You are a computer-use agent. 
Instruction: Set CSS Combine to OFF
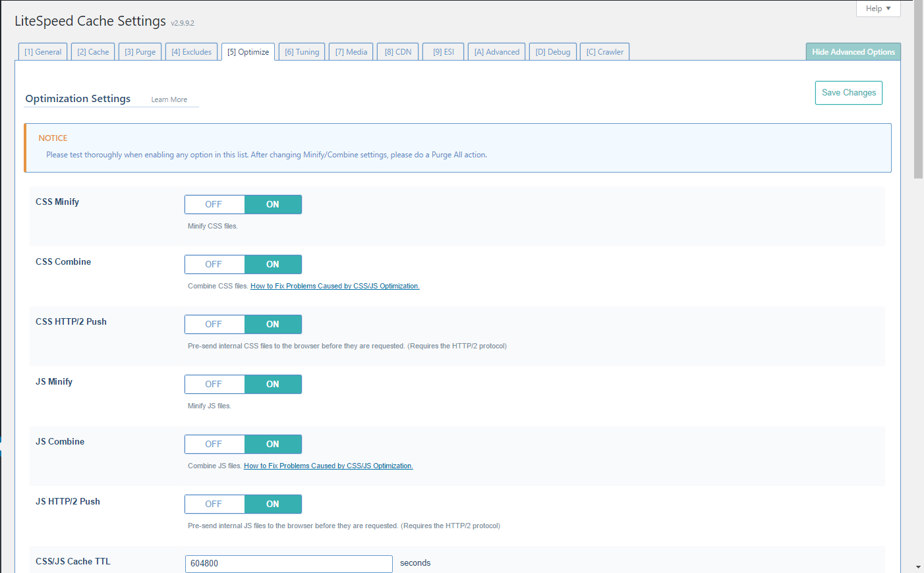pyautogui.click(x=214, y=265)
